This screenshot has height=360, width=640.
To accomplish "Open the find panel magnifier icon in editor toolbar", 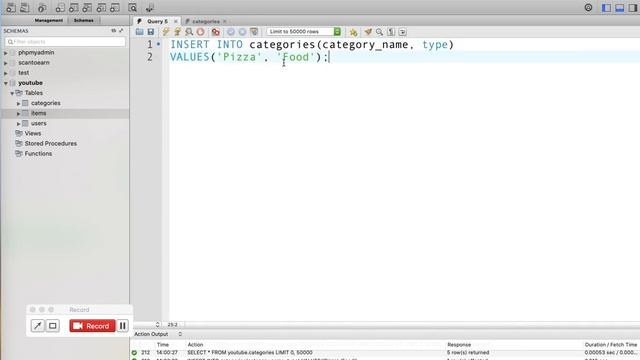I will (380, 31).
